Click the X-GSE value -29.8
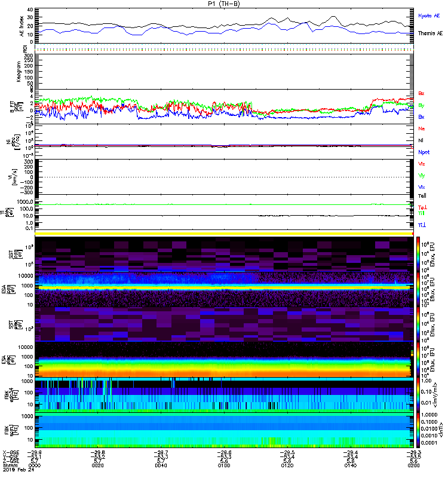448x478 pixels. (97, 452)
